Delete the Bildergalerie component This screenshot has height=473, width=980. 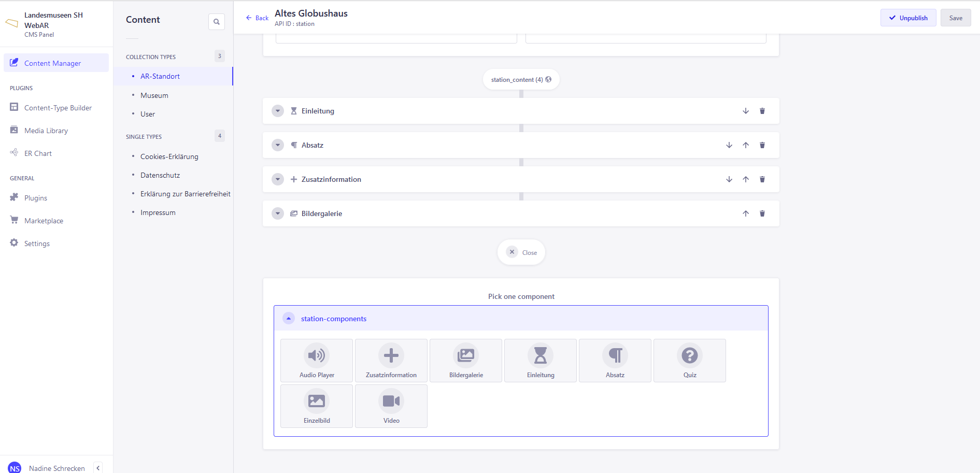[x=762, y=213]
